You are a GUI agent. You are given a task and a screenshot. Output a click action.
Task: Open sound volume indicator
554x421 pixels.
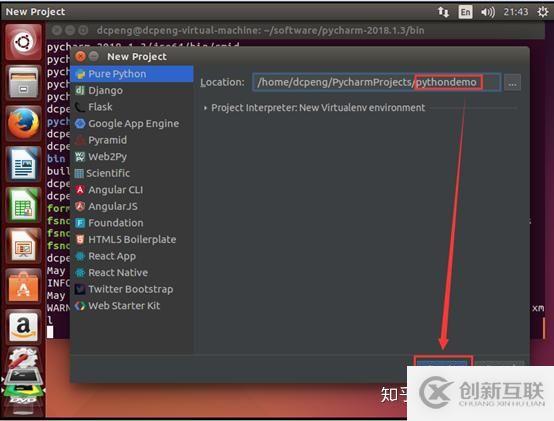(488, 12)
